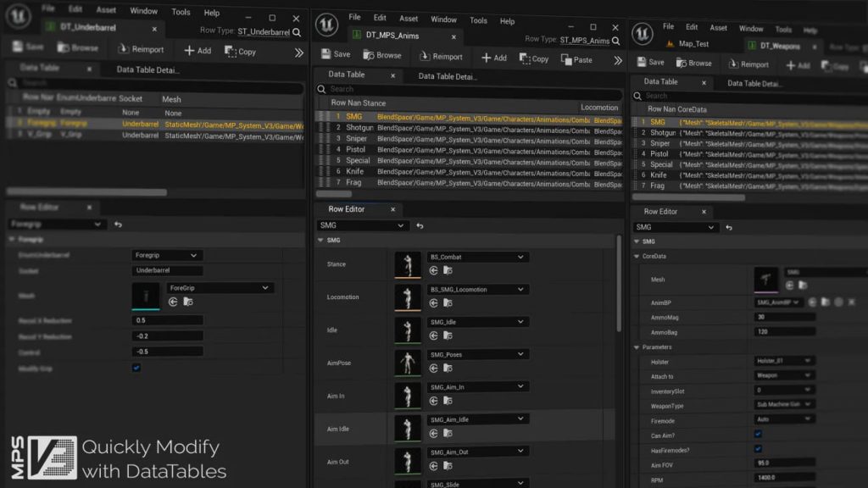The height and width of the screenshot is (488, 868).
Task: Browse to the SMG_Poses asset
Action: tap(448, 369)
